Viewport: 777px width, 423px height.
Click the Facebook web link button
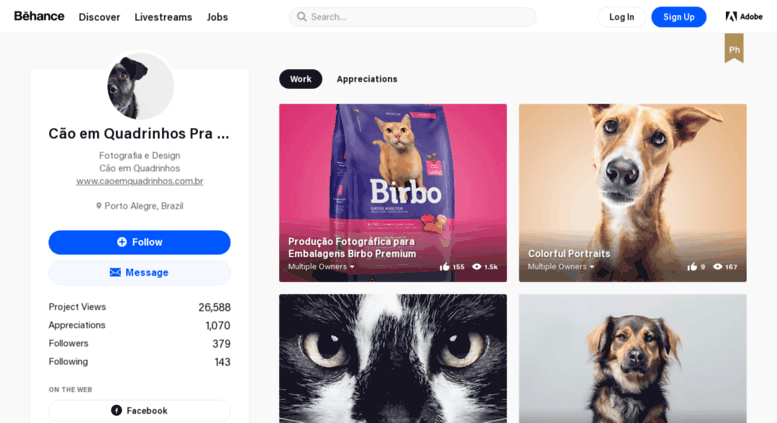point(139,411)
